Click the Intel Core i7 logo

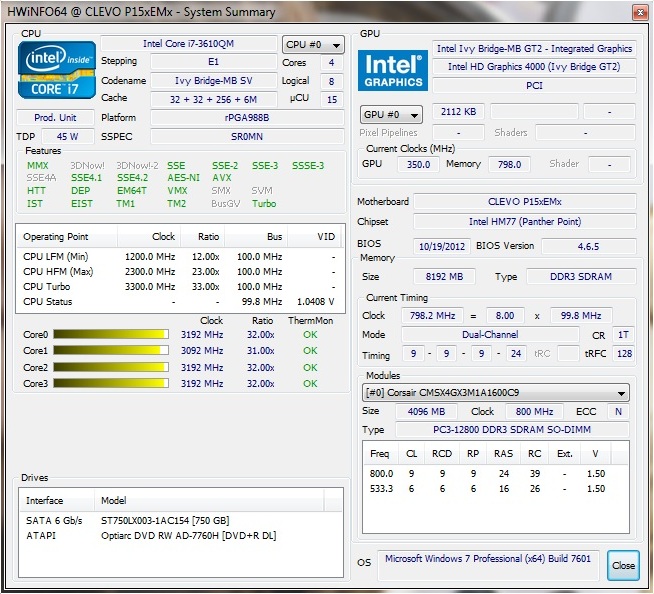pyautogui.click(x=57, y=70)
